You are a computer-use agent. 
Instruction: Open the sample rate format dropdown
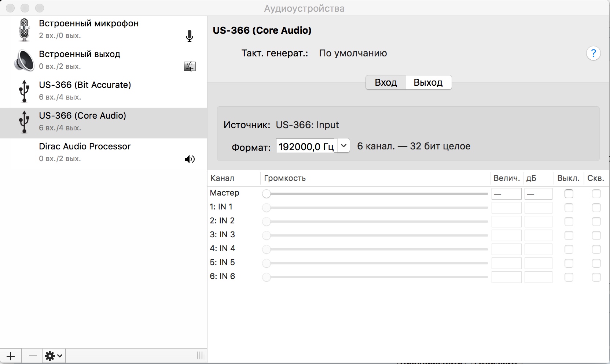click(343, 146)
